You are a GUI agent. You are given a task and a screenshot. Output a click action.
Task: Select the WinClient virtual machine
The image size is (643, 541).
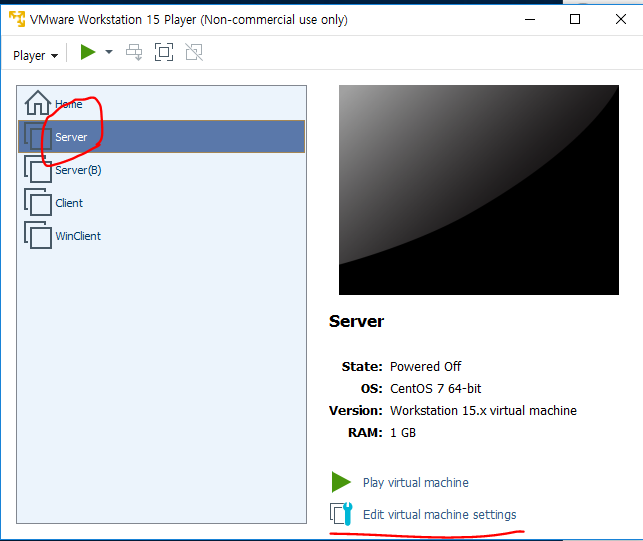click(x=162, y=236)
